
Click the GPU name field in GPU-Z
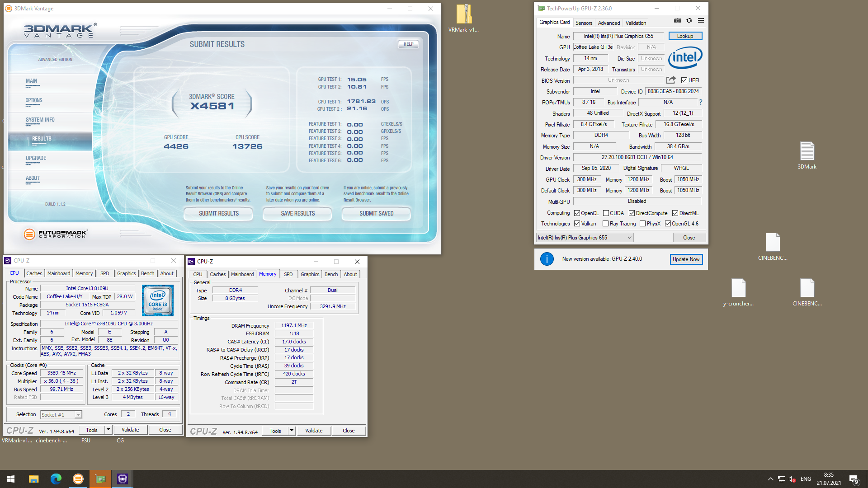pos(618,36)
